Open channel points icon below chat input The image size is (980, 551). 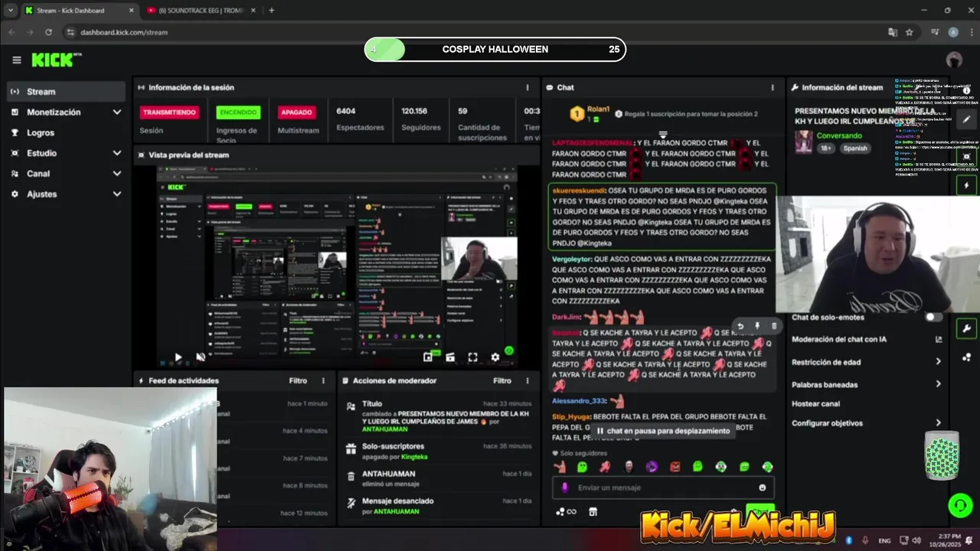pos(567,511)
